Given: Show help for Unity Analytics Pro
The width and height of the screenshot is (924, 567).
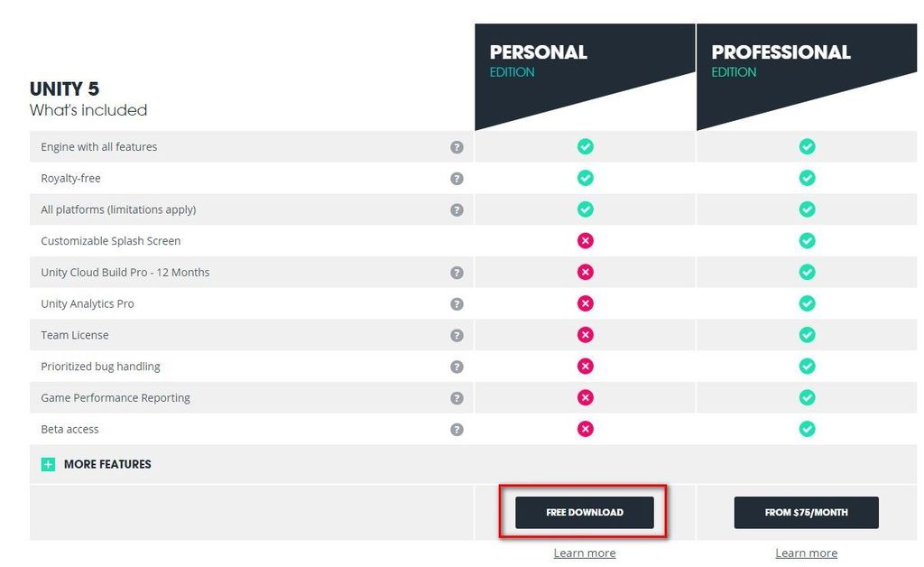Looking at the screenshot, I should 457,304.
